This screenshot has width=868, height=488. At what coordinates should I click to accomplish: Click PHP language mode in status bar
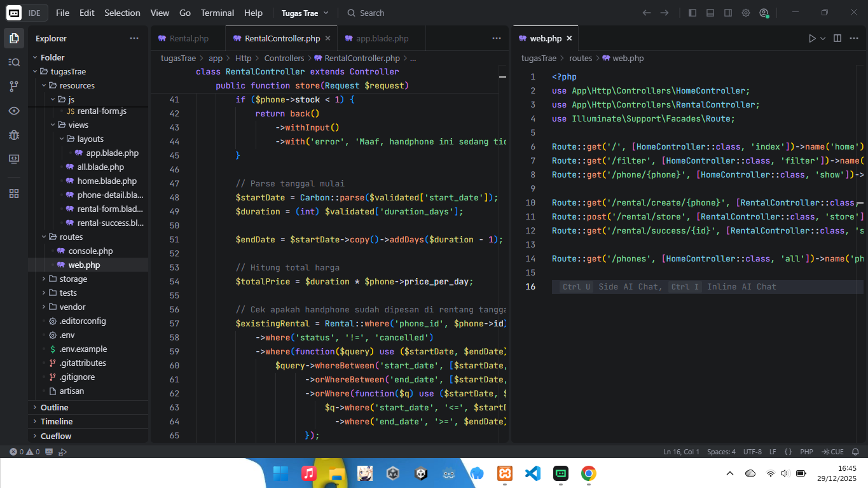coord(806,452)
